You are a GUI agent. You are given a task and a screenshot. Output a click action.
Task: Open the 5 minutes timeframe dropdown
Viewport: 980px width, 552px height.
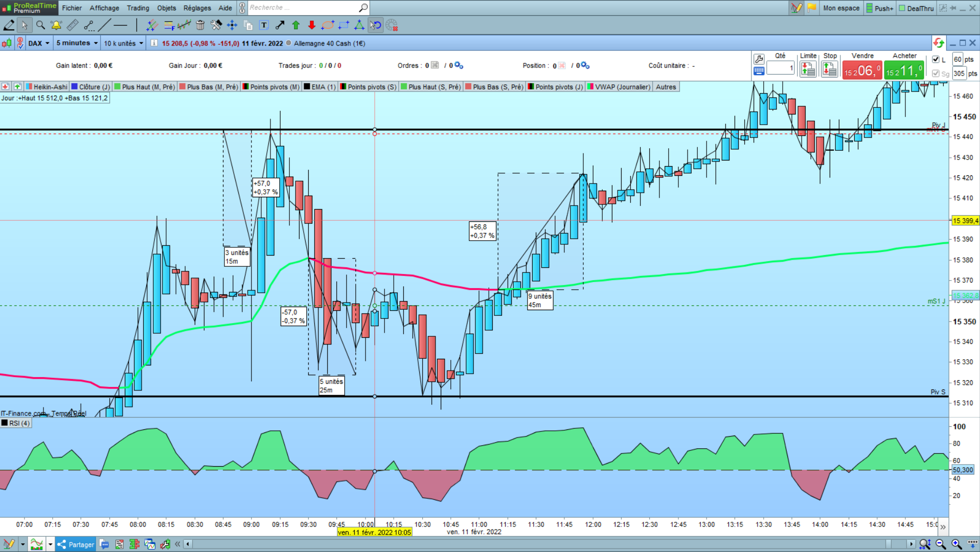(77, 43)
